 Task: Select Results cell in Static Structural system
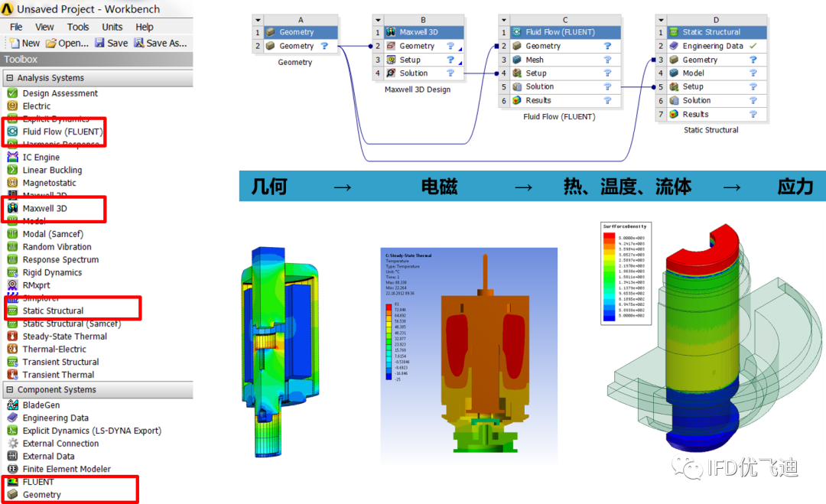pos(717,114)
